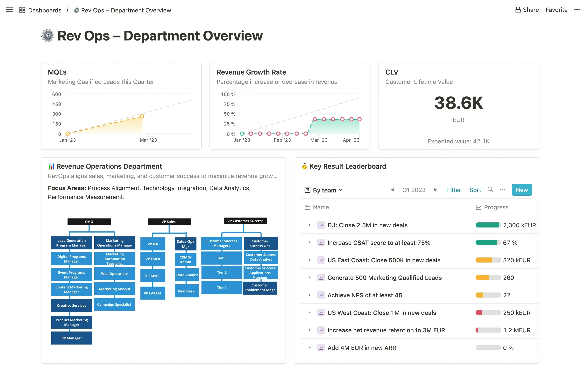Click the Favorite button

point(556,10)
